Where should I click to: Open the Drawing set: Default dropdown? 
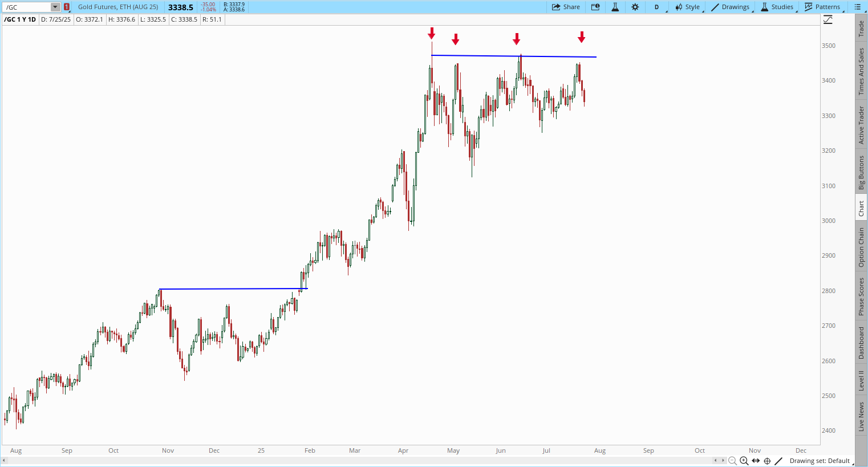tap(822, 461)
